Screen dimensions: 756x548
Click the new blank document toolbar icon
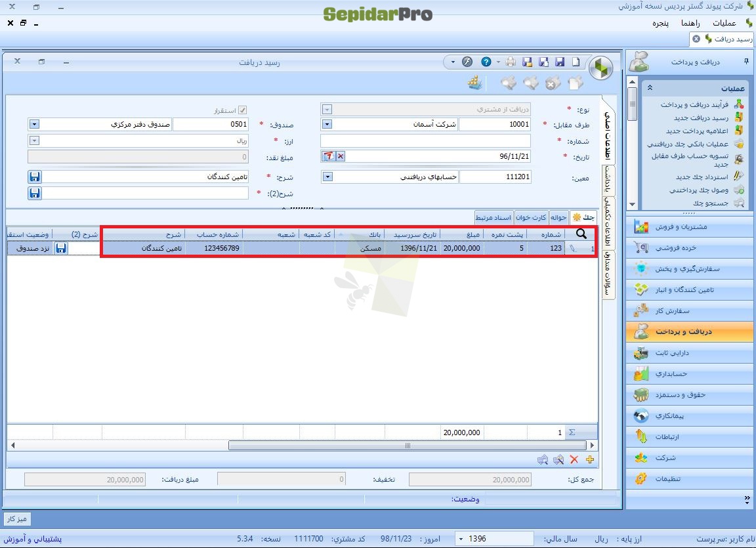[x=576, y=62]
